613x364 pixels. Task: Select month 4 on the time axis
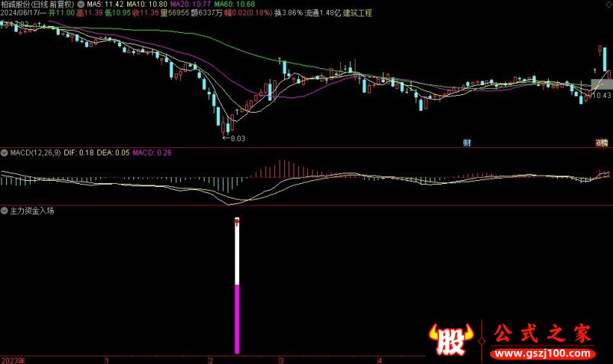(x=379, y=360)
